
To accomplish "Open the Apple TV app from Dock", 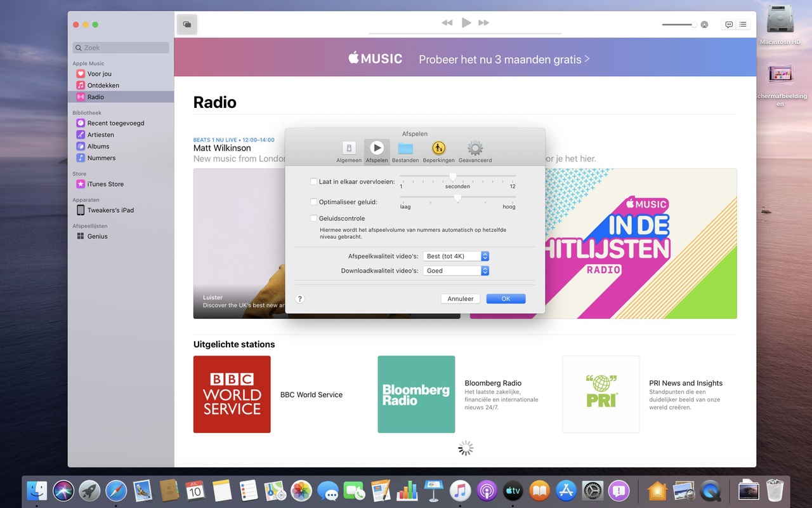I will tap(513, 491).
